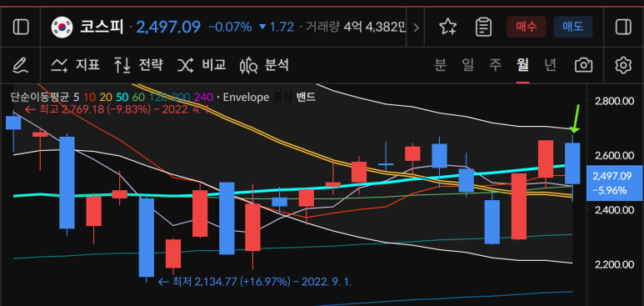Toggle the Envelope 밴드 line
This screenshot has width=644, height=306.
(306, 98)
